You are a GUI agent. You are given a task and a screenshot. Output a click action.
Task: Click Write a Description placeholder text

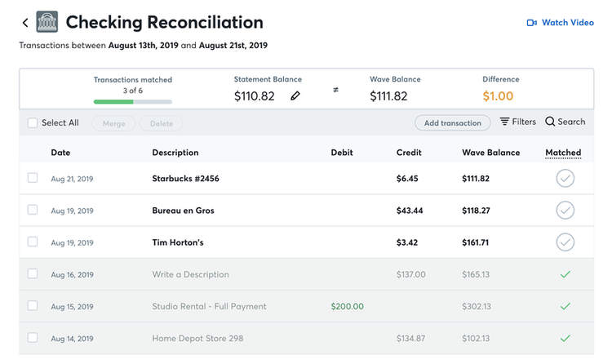click(x=190, y=274)
